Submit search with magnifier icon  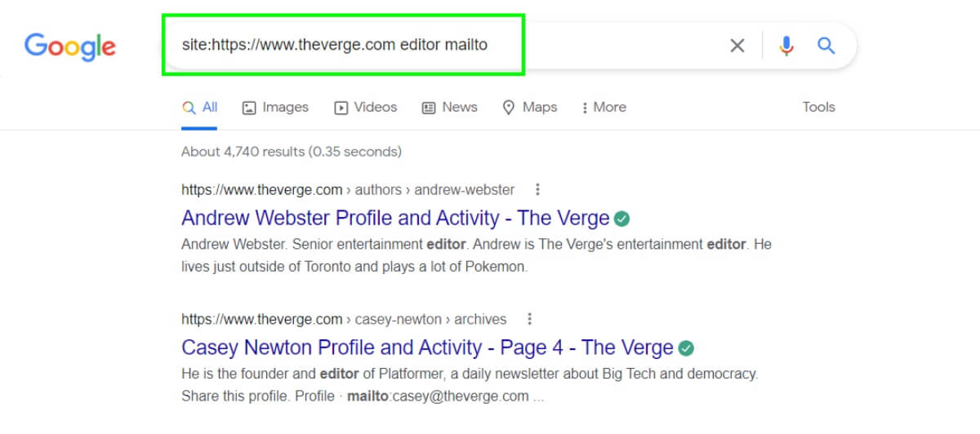826,46
